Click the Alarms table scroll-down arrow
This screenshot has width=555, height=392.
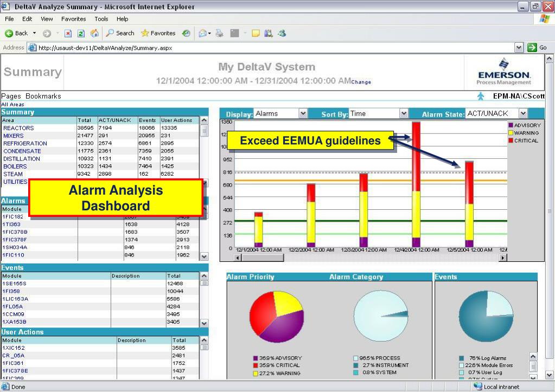coord(204,256)
